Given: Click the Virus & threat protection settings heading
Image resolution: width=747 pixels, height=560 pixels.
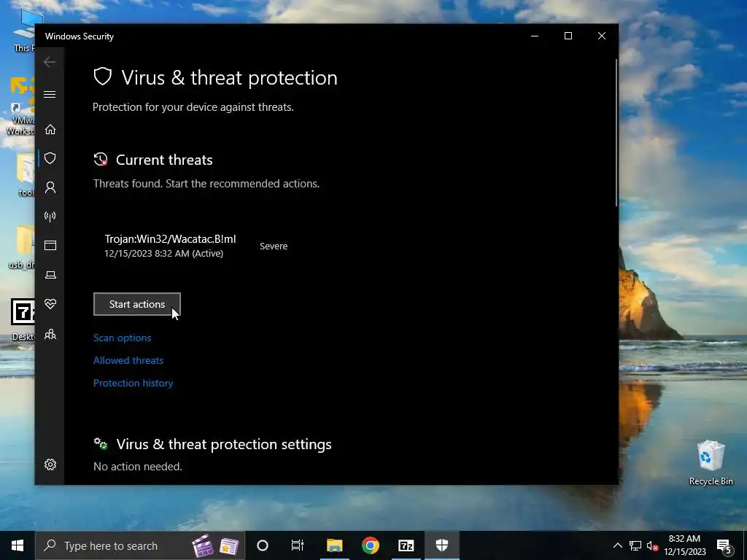Looking at the screenshot, I should (224, 444).
